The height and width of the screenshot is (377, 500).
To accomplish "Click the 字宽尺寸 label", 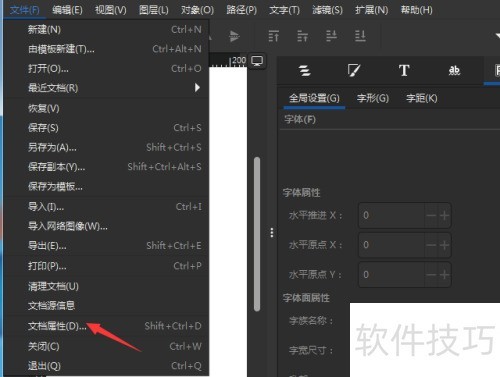I will (x=311, y=350).
